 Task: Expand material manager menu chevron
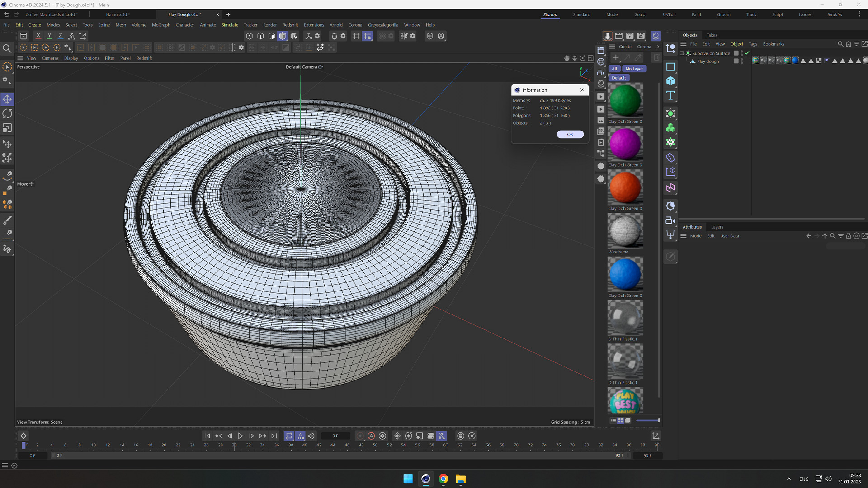pyautogui.click(x=658, y=47)
